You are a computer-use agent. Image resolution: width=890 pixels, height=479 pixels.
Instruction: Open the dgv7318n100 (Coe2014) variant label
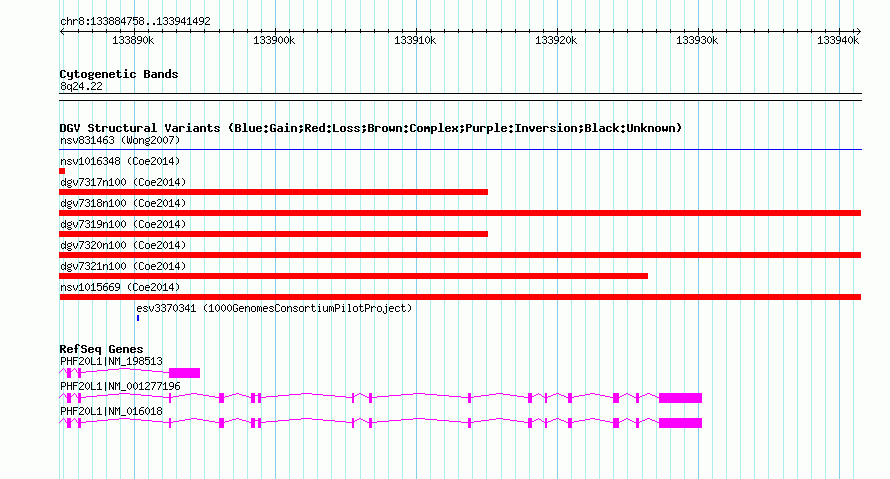click(123, 203)
